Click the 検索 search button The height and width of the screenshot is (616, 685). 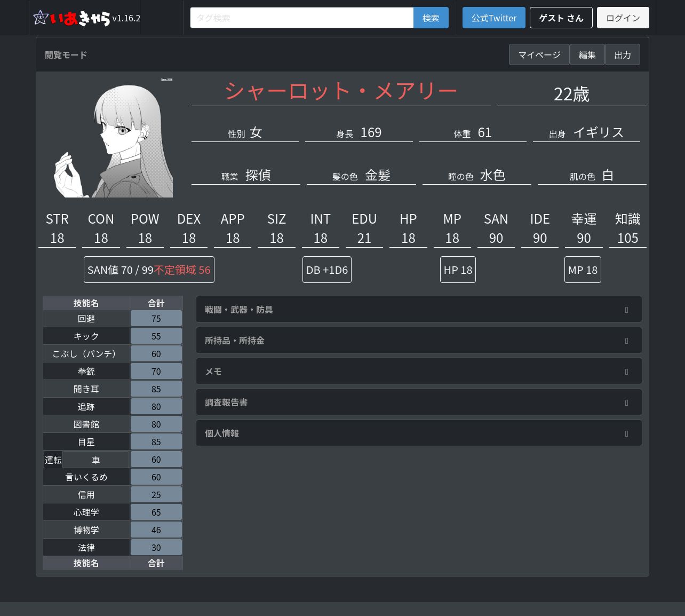click(x=431, y=18)
